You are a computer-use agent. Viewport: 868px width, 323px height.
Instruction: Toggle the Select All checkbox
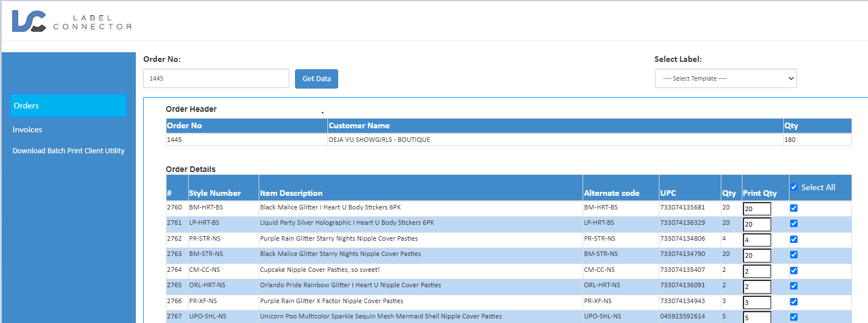pyautogui.click(x=794, y=187)
